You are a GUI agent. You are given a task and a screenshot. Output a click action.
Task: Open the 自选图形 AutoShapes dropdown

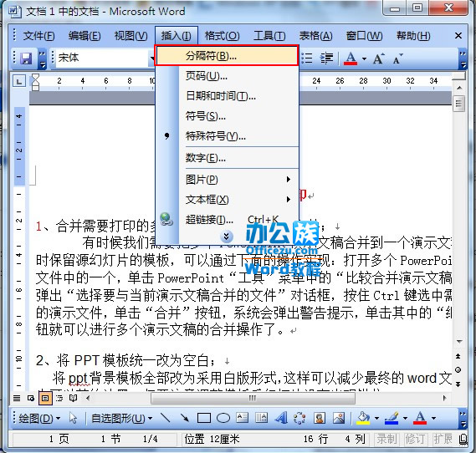pos(121,419)
